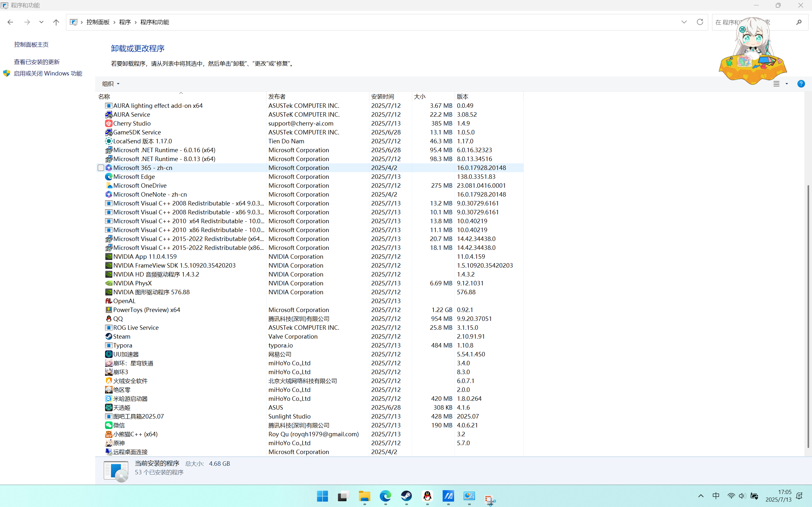The image size is (812, 507).
Task: Click the 原神 icon
Action: tap(109, 443)
